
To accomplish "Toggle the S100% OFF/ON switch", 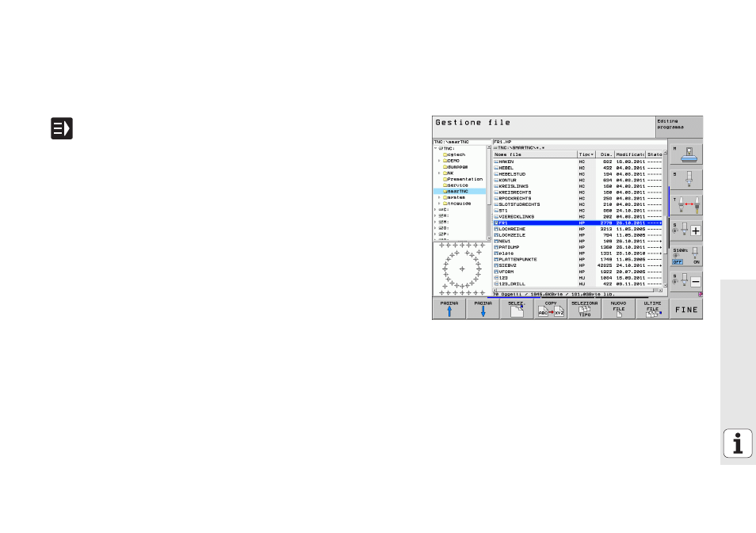I will pos(686,256).
